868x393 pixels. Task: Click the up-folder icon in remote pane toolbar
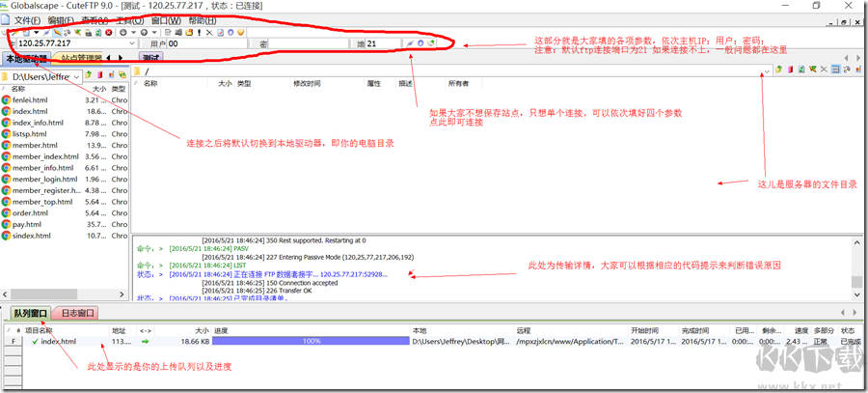(x=779, y=70)
